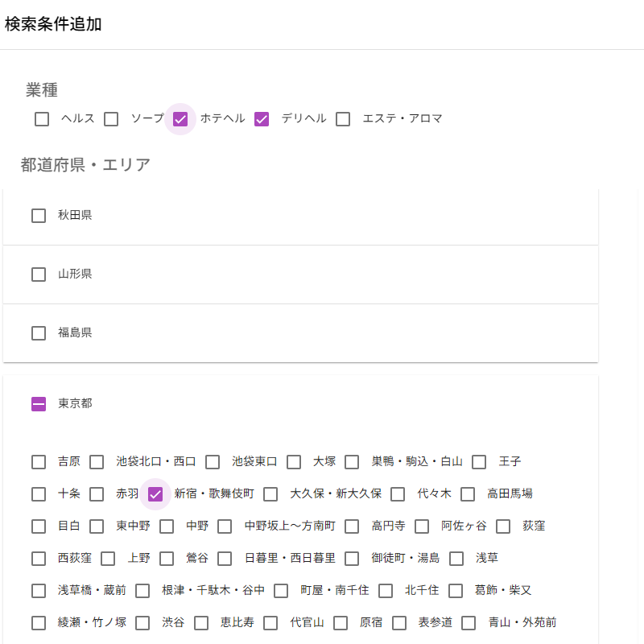Tick the エステ・アロマ checkbox
The image size is (644, 644).
click(343, 119)
